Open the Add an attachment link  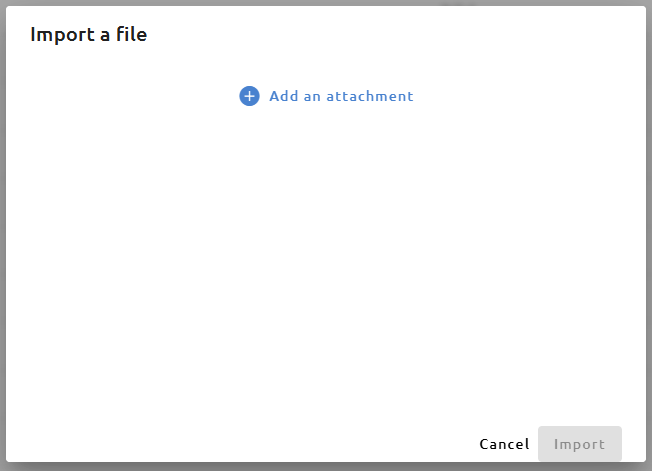[x=326, y=96]
